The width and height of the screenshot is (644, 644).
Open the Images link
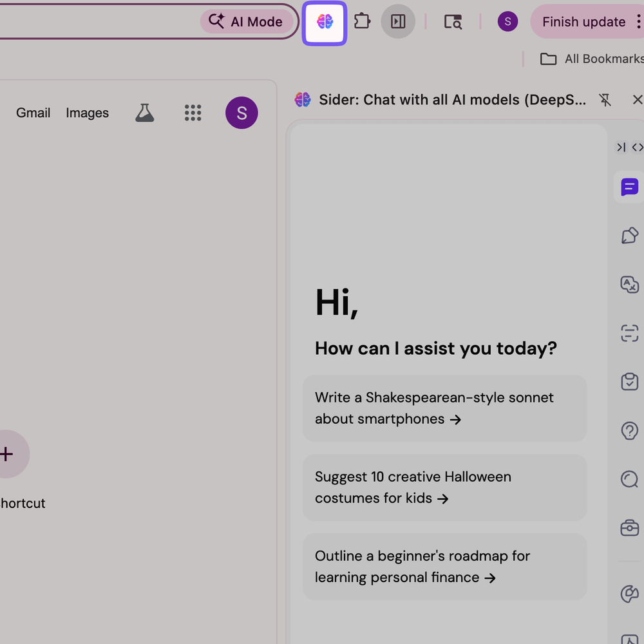[88, 113]
